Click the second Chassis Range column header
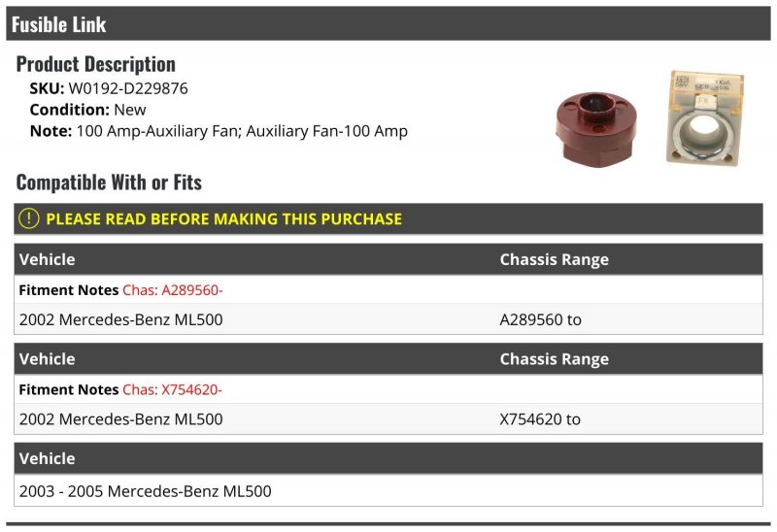Viewport: 777px width, 532px height. point(554,359)
